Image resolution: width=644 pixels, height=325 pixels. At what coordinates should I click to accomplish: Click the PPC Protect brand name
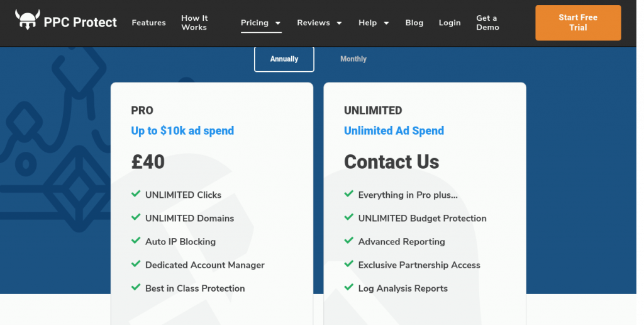(80, 22)
